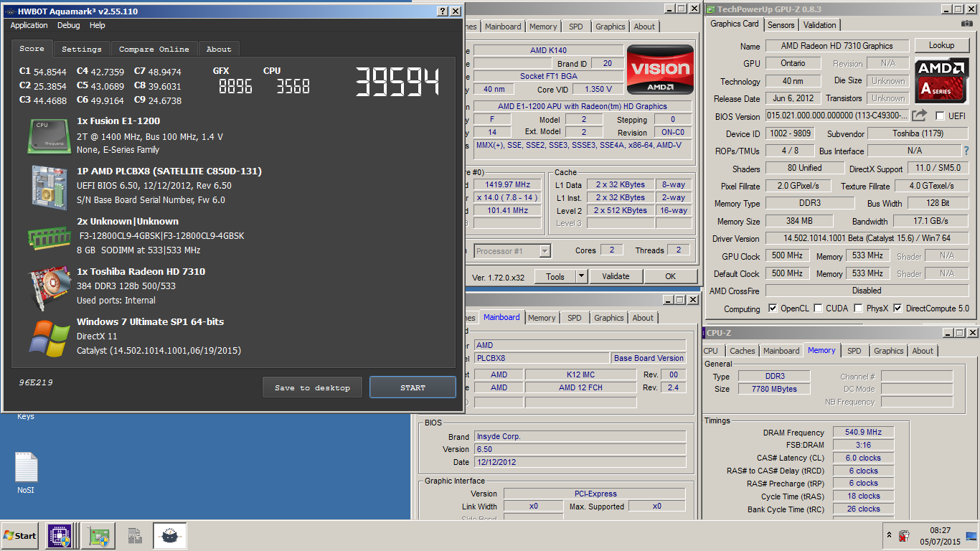The image size is (980, 551).
Task: Click the Validate button in CPU-Z
Action: [616, 276]
